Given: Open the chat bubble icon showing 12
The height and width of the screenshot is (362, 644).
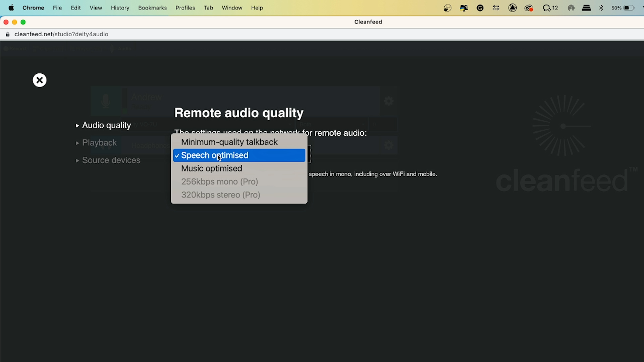Looking at the screenshot, I should [550, 8].
